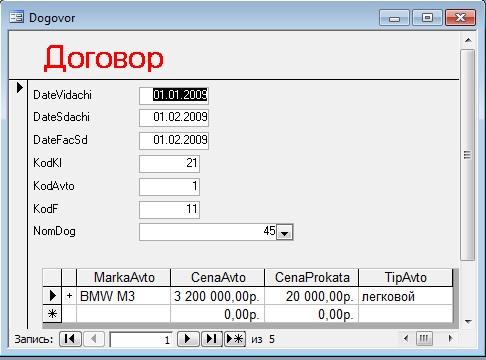Select the BMW M3 row selector

pyautogui.click(x=52, y=296)
